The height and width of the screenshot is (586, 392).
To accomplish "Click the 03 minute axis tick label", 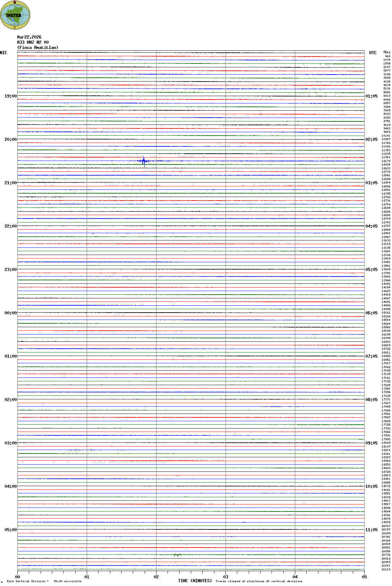I will tap(225, 577).
